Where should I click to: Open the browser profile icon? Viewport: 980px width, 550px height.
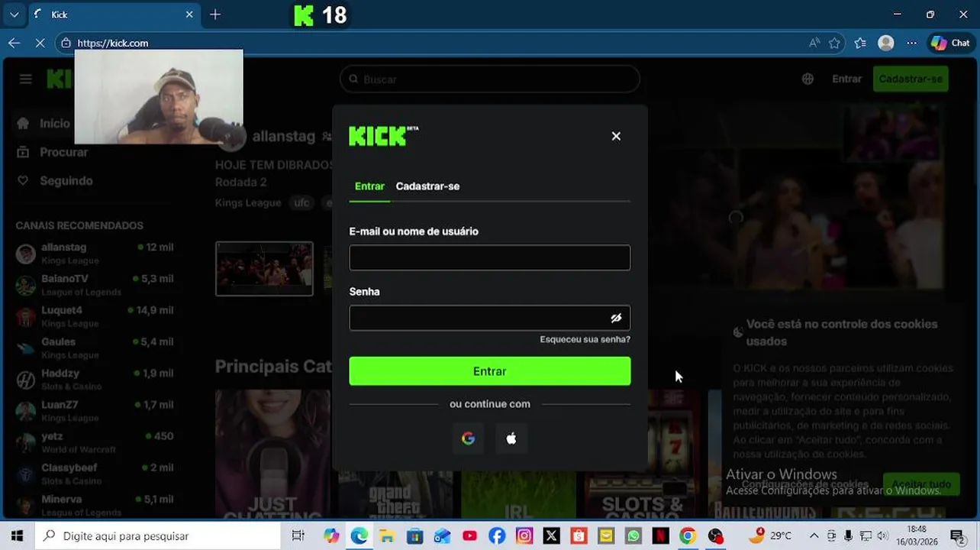coord(886,43)
